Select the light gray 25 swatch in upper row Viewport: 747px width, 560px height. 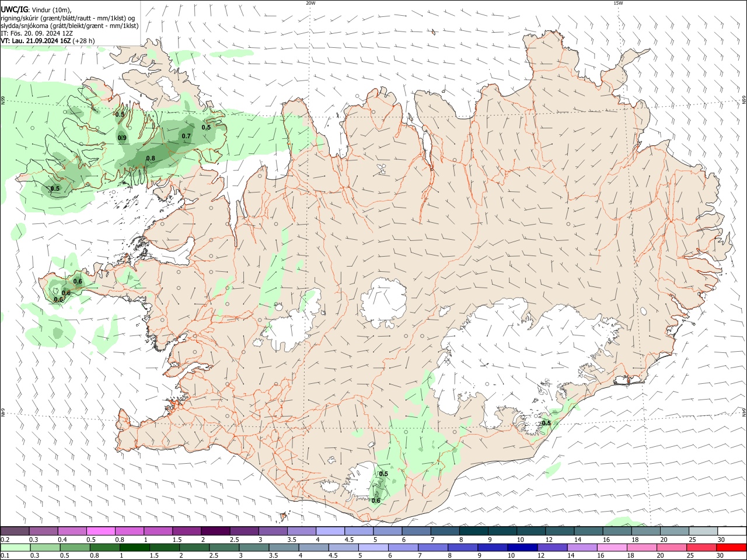[x=703, y=531]
